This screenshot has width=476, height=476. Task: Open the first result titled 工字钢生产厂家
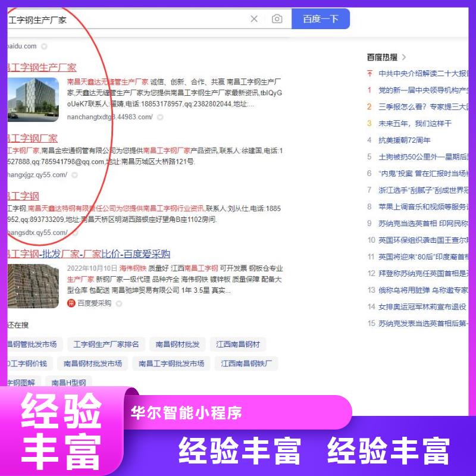click(42, 67)
